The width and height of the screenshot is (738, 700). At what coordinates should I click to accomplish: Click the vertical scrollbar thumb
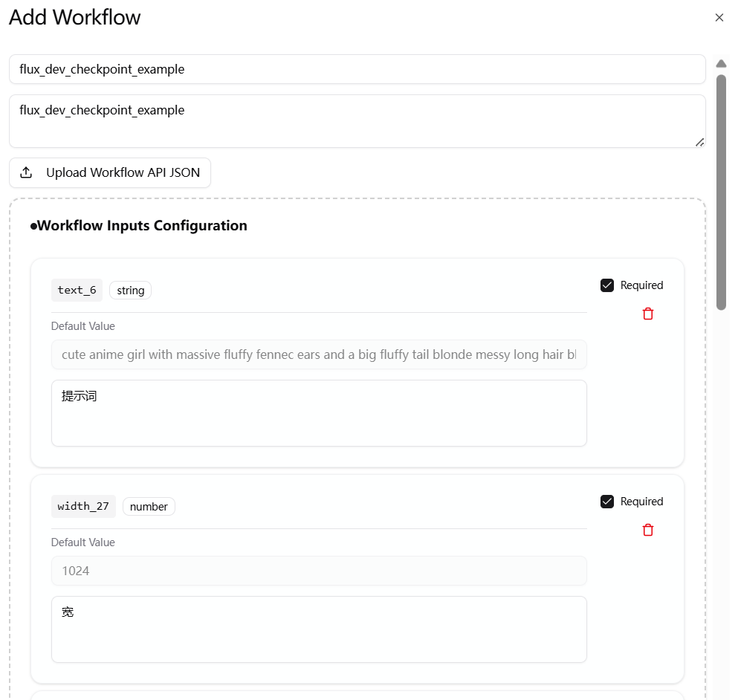721,191
